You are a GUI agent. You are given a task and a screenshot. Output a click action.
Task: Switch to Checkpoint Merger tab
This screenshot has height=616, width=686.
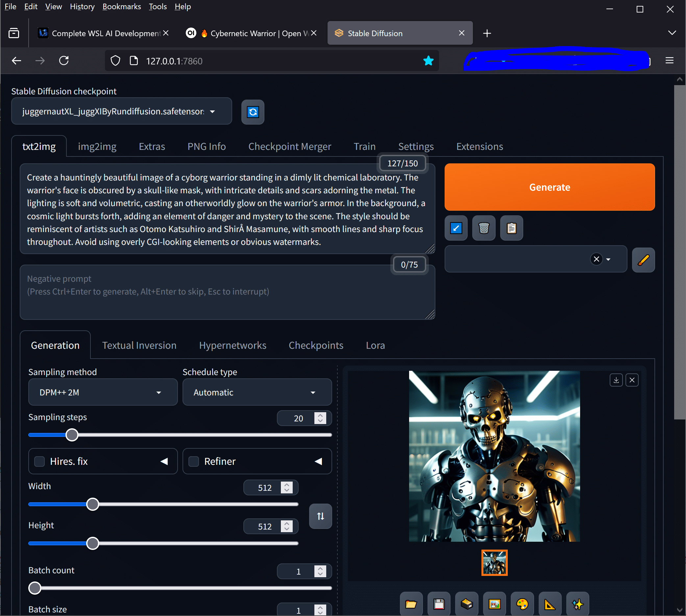tap(290, 147)
